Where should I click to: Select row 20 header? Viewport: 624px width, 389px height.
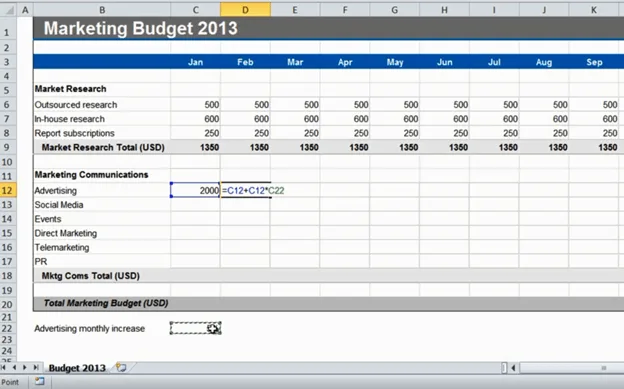click(x=8, y=304)
